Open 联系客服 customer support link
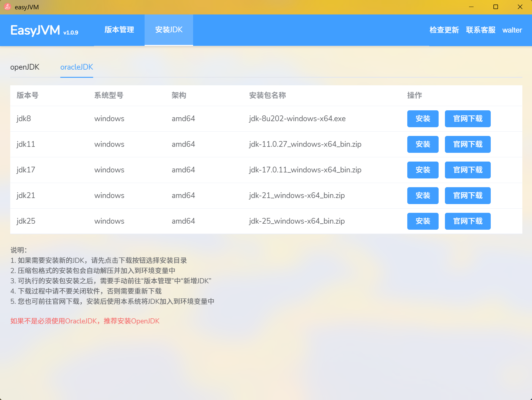The height and width of the screenshot is (400, 532). (x=480, y=30)
